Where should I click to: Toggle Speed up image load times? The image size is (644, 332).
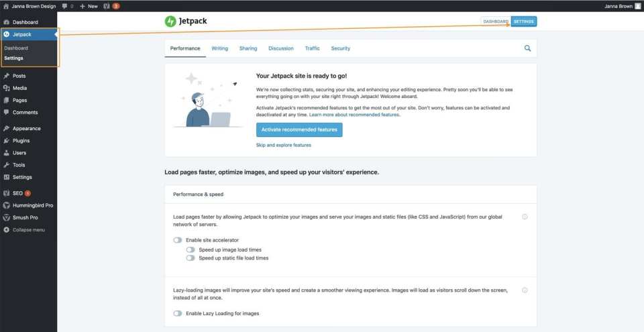[190, 250]
